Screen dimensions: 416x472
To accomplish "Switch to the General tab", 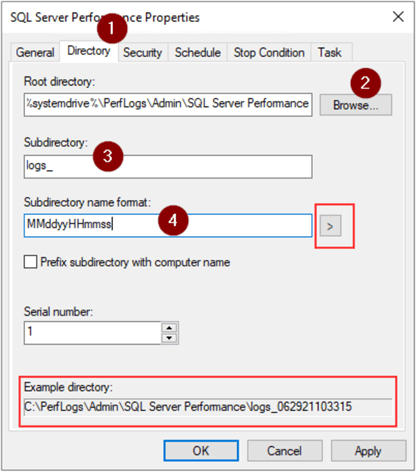I will [x=35, y=52].
